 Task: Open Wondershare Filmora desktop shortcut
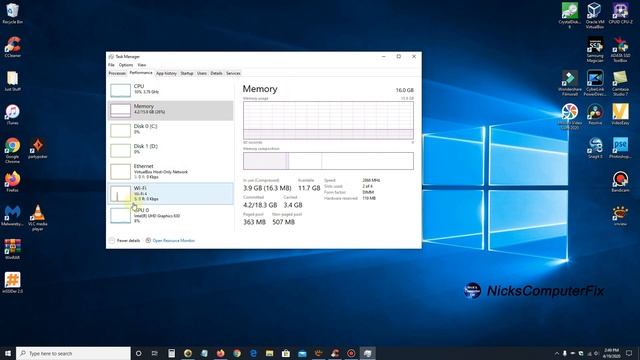click(569, 83)
